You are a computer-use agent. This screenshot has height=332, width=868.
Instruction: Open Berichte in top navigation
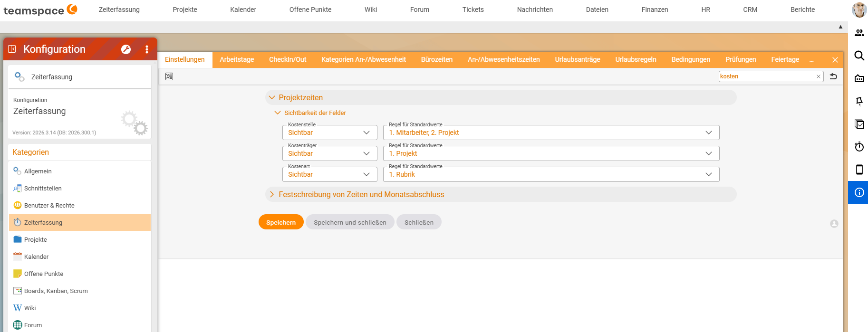click(x=802, y=9)
